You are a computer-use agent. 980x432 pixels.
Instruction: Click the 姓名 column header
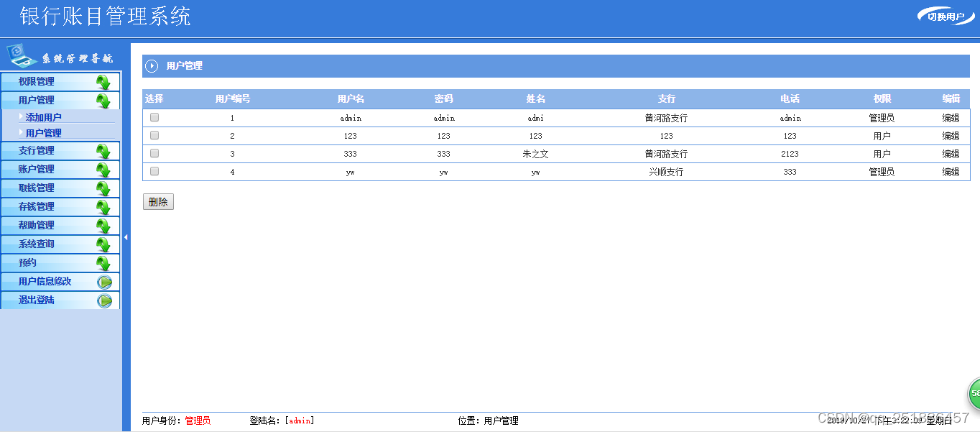coord(536,98)
